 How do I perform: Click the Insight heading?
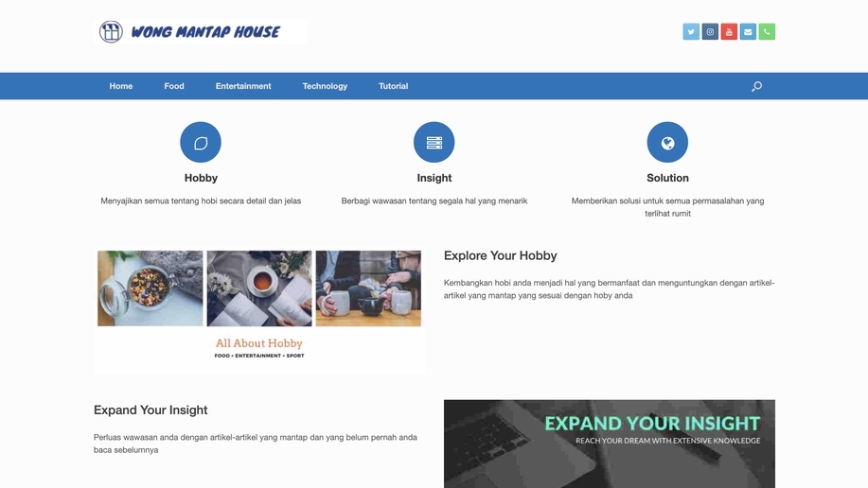click(434, 178)
